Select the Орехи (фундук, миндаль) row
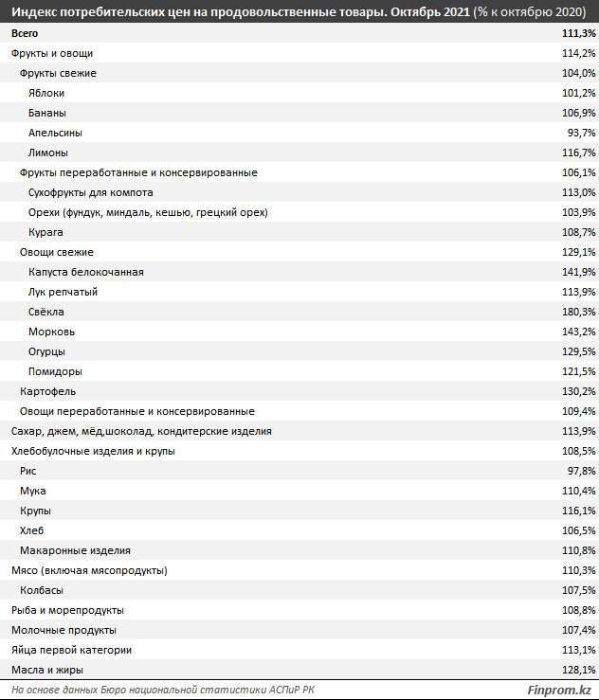 299,212
